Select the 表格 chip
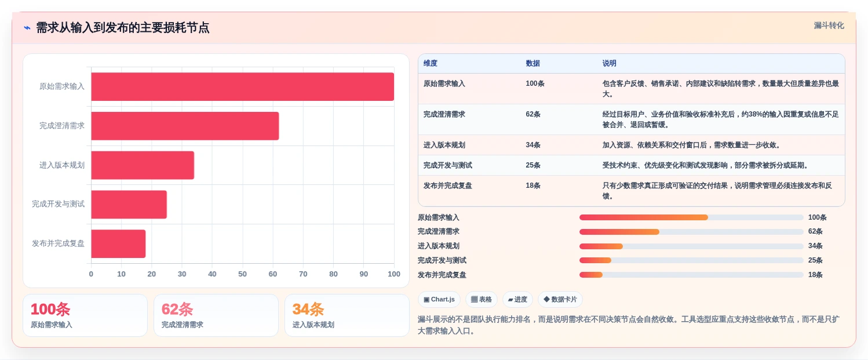Image resolution: width=868 pixels, height=360 pixels. click(x=481, y=300)
